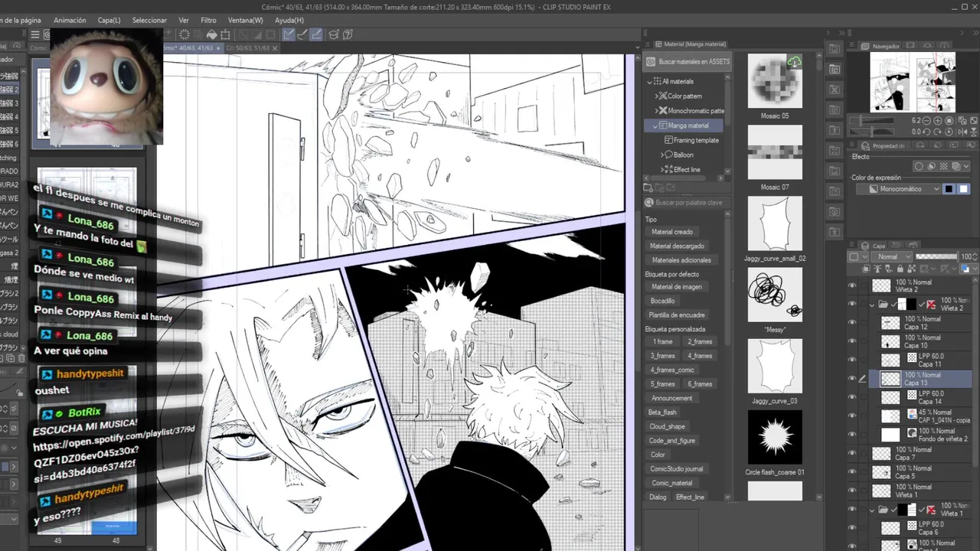Click Buscar materiales en ASSETS button
Viewport: 980px width, 551px height.
pos(688,61)
